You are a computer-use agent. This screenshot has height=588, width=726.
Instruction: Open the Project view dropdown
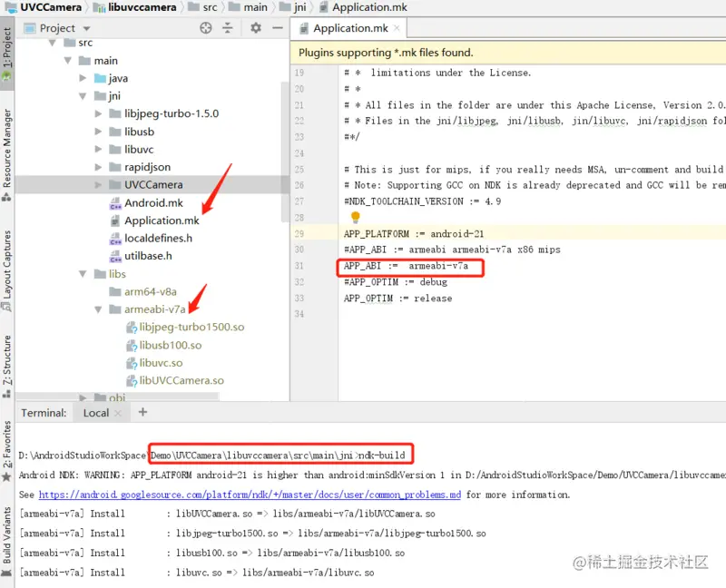click(87, 29)
